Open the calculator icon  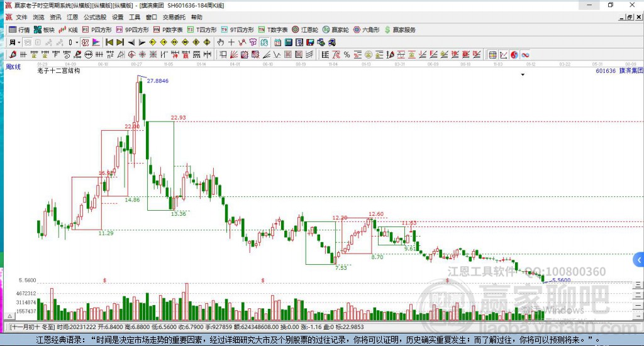pyautogui.click(x=288, y=42)
